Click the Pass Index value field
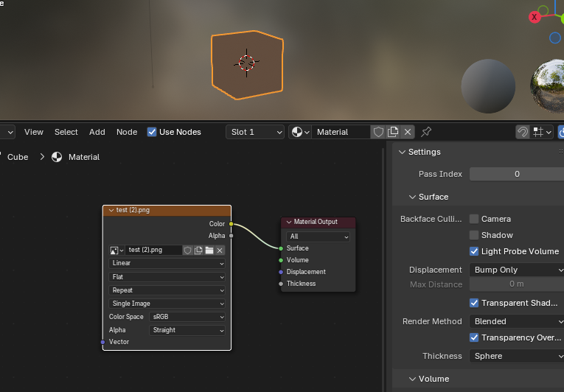This screenshot has width=564, height=392. coord(517,174)
